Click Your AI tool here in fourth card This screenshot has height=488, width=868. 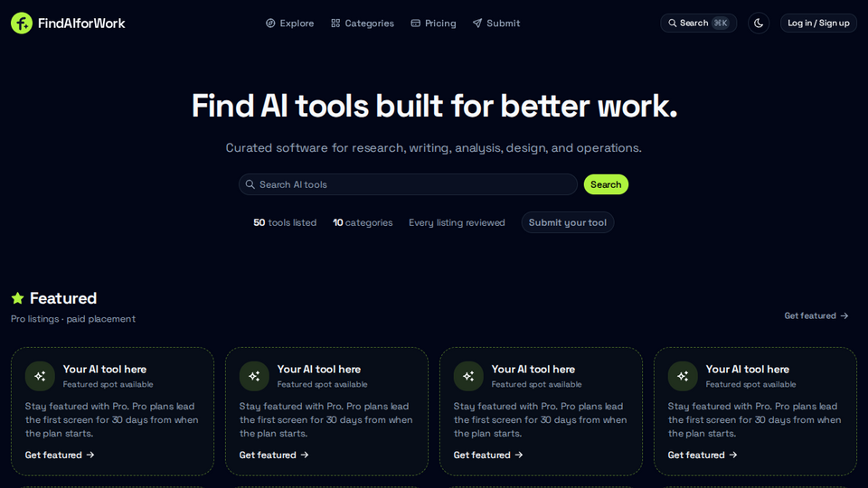pyautogui.click(x=748, y=369)
